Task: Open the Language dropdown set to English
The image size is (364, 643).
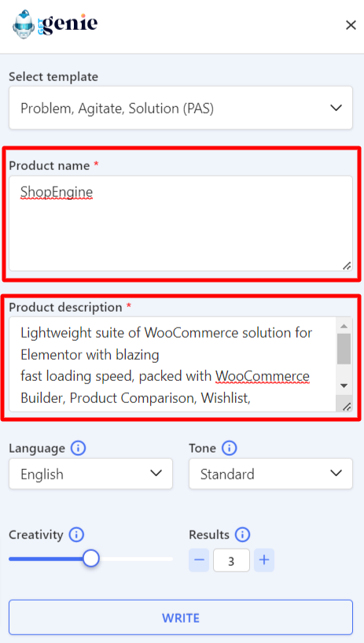Action: [x=90, y=474]
